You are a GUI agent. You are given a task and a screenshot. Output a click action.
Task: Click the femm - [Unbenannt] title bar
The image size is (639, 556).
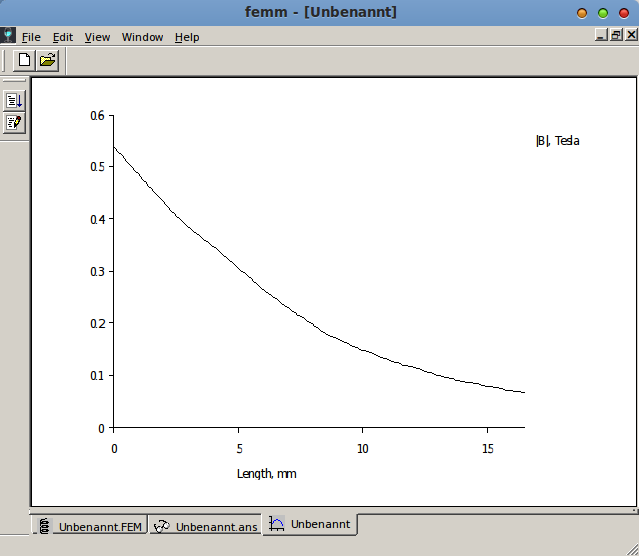[x=320, y=12]
